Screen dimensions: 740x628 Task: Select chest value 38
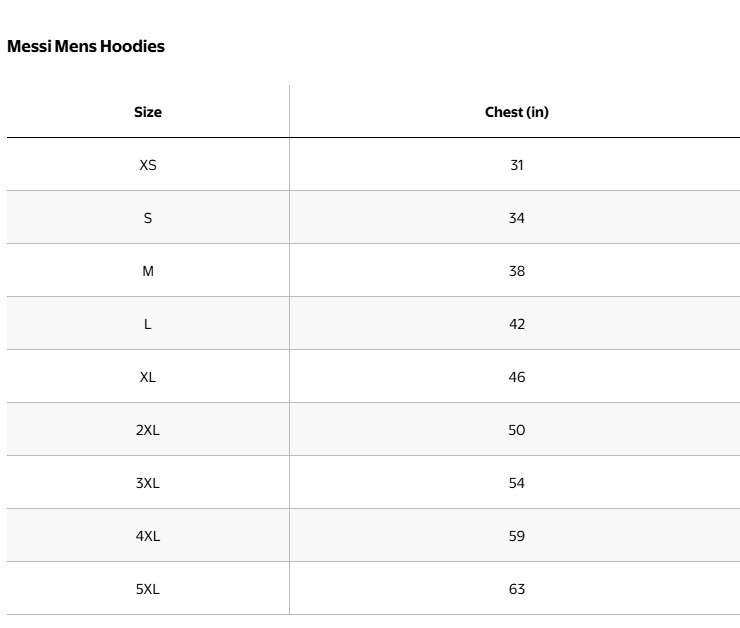coord(516,271)
